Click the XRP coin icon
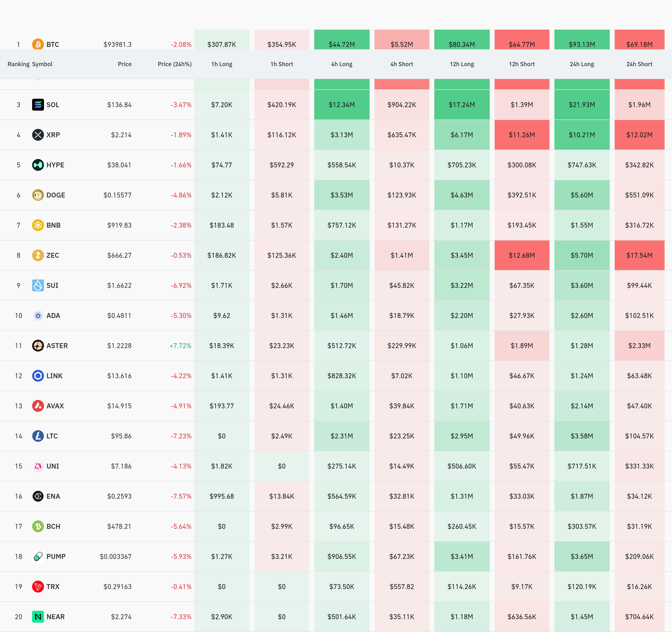Image resolution: width=672 pixels, height=632 pixels. pyautogui.click(x=38, y=135)
